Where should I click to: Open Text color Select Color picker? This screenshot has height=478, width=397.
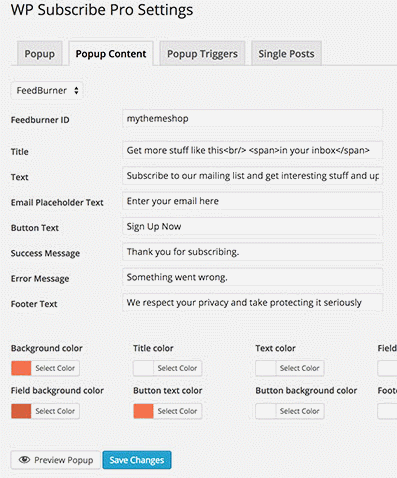300,368
